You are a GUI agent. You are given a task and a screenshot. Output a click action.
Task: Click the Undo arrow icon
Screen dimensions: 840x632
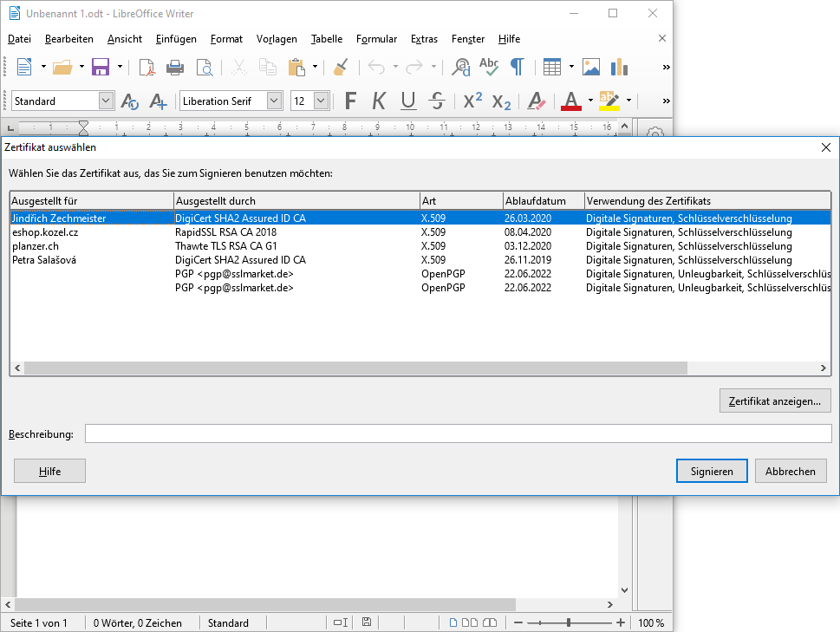(x=376, y=68)
